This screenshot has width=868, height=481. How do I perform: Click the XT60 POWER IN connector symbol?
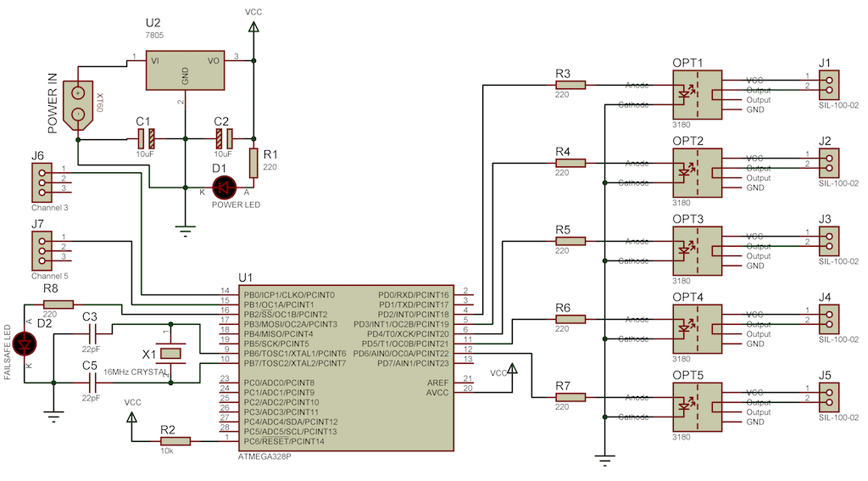coord(78,105)
